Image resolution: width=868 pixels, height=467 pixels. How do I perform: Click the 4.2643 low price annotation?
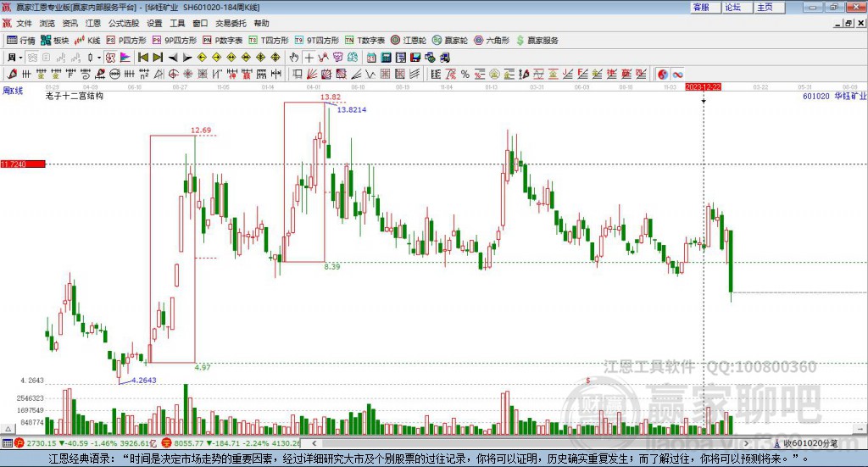[x=144, y=381]
